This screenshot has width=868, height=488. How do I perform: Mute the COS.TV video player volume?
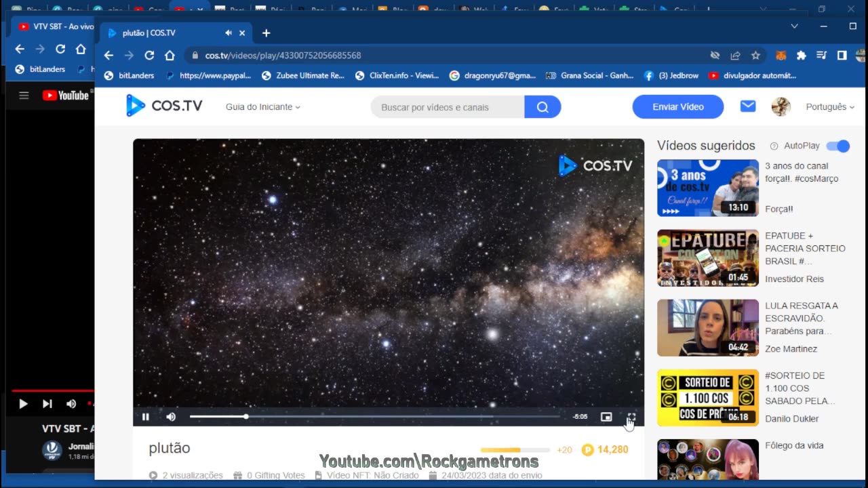171,417
